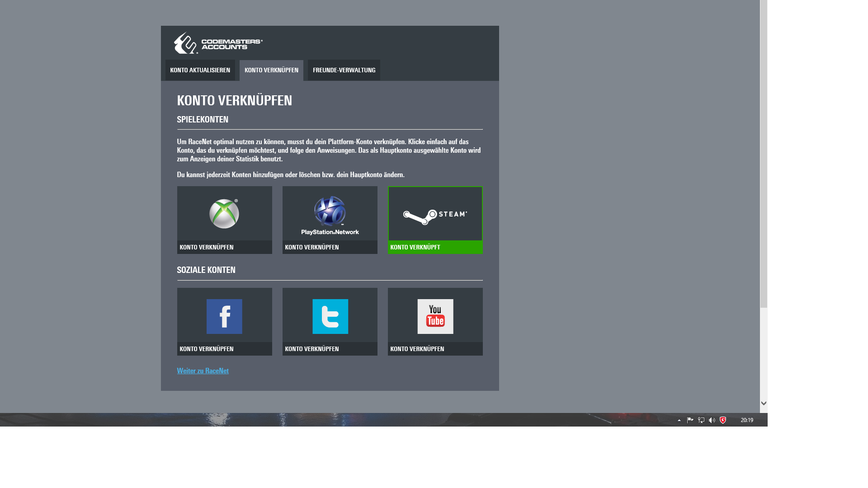This screenshot has height=488, width=868.
Task: Click Konto Verknüpfen under YouTube
Action: pos(435,349)
